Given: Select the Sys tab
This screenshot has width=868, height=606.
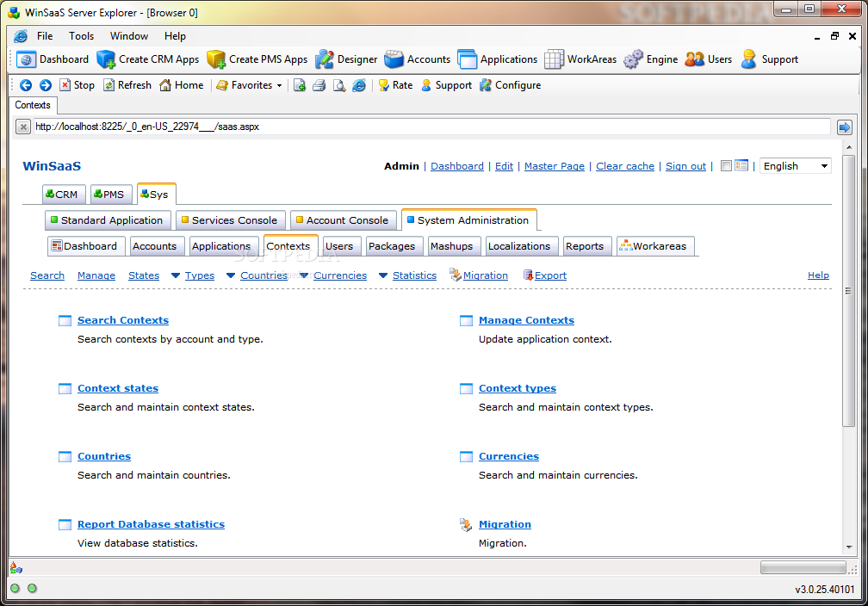Looking at the screenshot, I should tap(157, 195).
